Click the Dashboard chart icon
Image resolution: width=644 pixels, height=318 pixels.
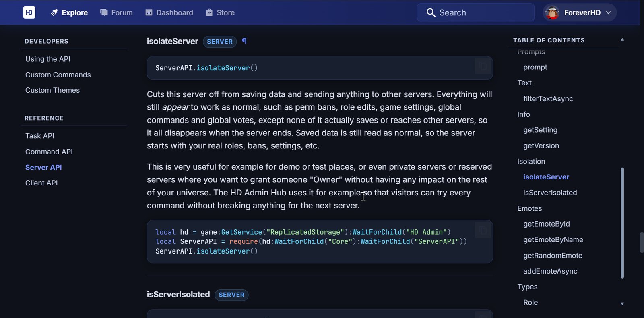pyautogui.click(x=149, y=12)
